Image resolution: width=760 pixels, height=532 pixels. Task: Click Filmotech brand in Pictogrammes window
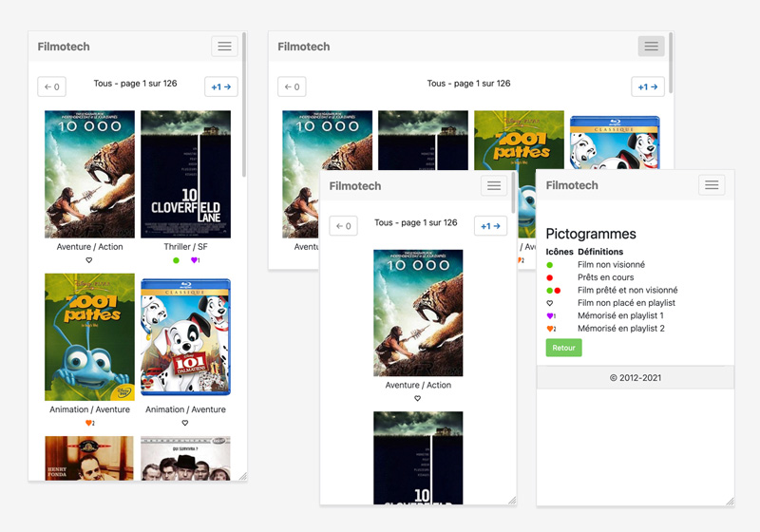(x=572, y=185)
